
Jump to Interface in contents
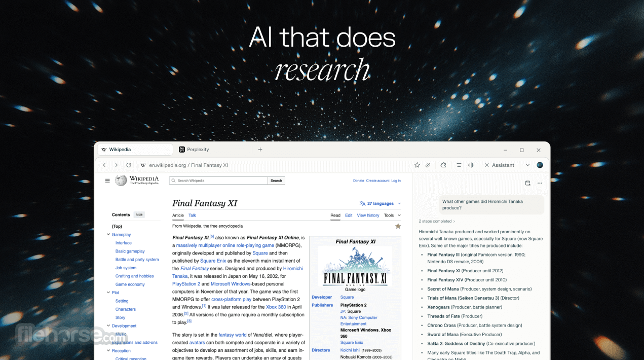pyautogui.click(x=124, y=243)
